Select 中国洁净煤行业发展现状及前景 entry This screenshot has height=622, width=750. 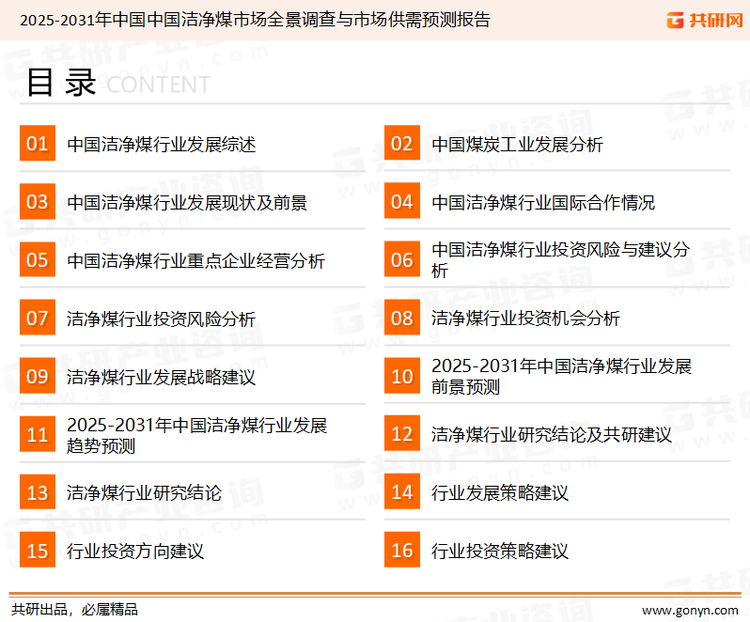point(187,202)
